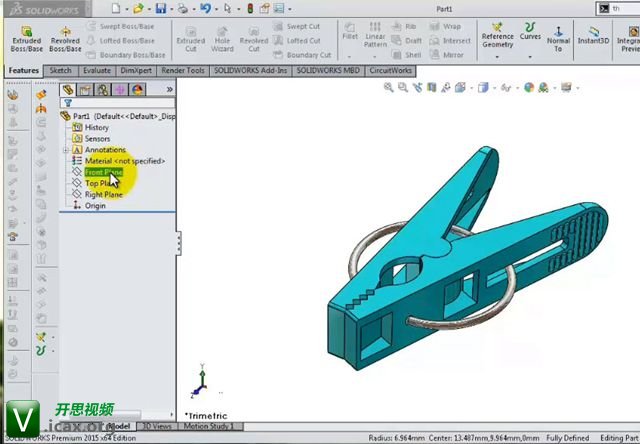Switch to the CircuitWorks tab

click(x=391, y=71)
